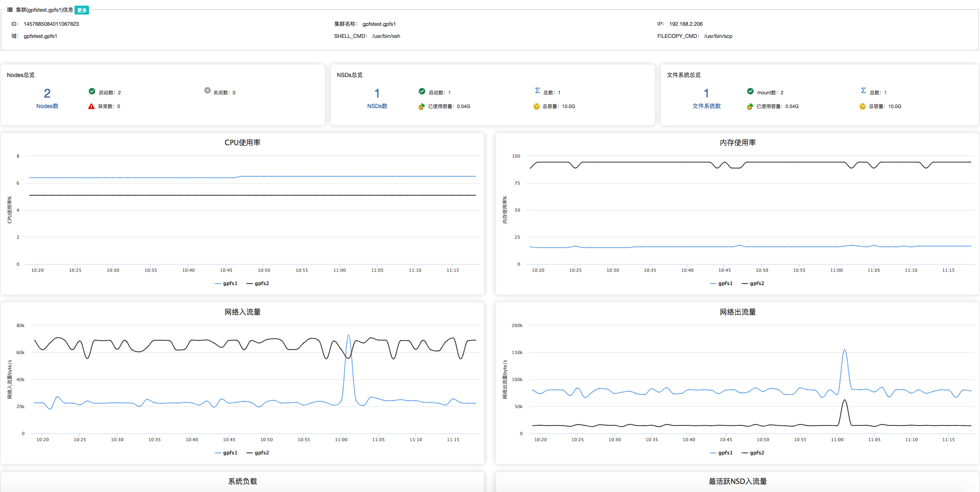Toggle gpfs2 series in 内存使用率 legend
The height and width of the screenshot is (492, 980).
(753, 284)
